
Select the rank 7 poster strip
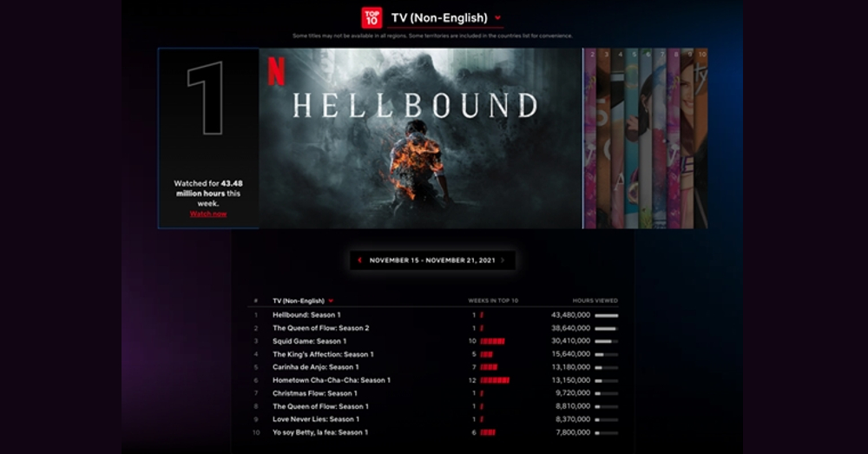click(x=660, y=138)
